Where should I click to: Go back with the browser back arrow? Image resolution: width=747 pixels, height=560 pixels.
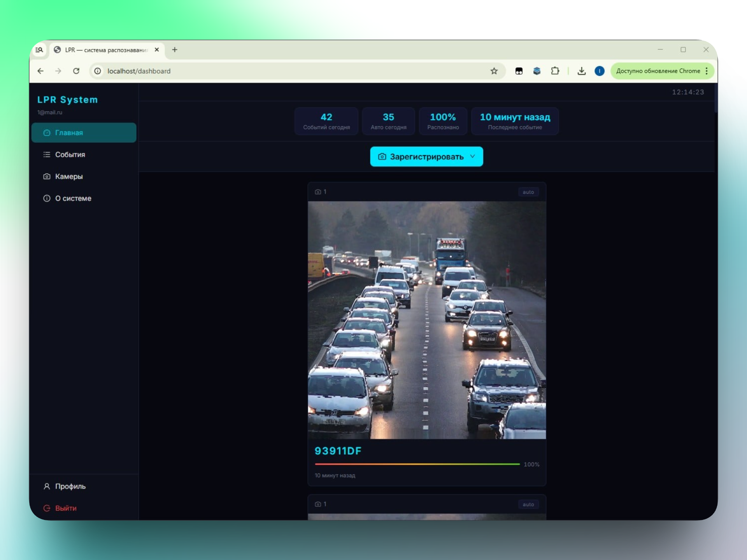[40, 71]
